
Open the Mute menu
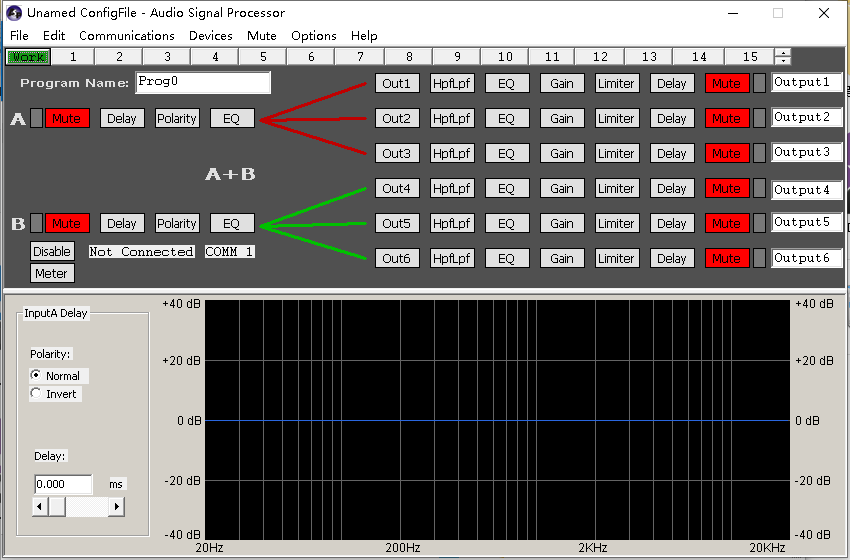tap(261, 36)
